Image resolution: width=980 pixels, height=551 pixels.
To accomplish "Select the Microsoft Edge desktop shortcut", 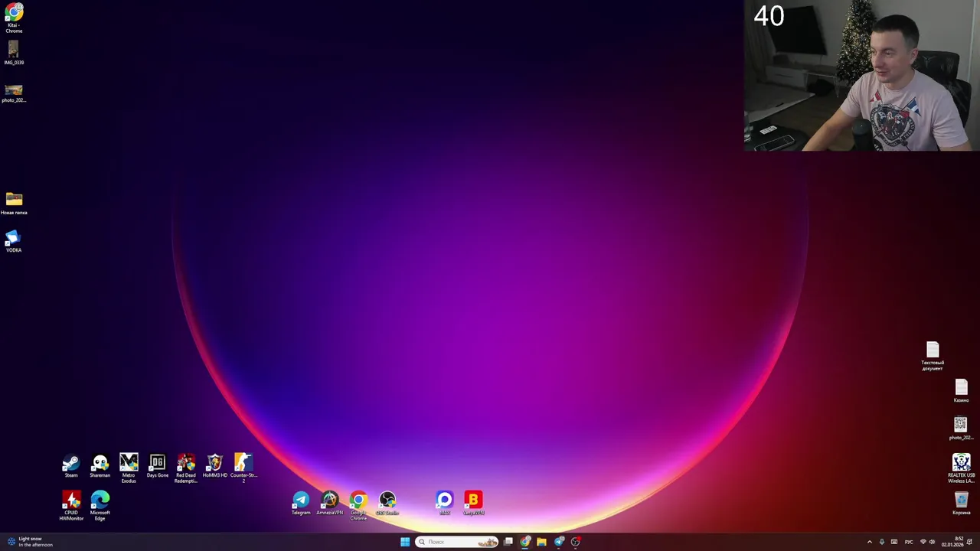I will pyautogui.click(x=100, y=506).
